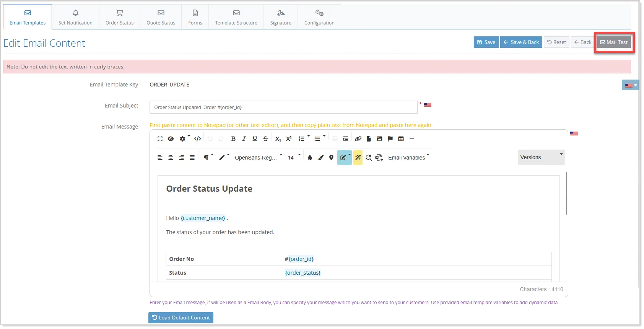Viewport: 644px width, 329px height.
Task: Toggle subscript formatting
Action: tap(278, 139)
